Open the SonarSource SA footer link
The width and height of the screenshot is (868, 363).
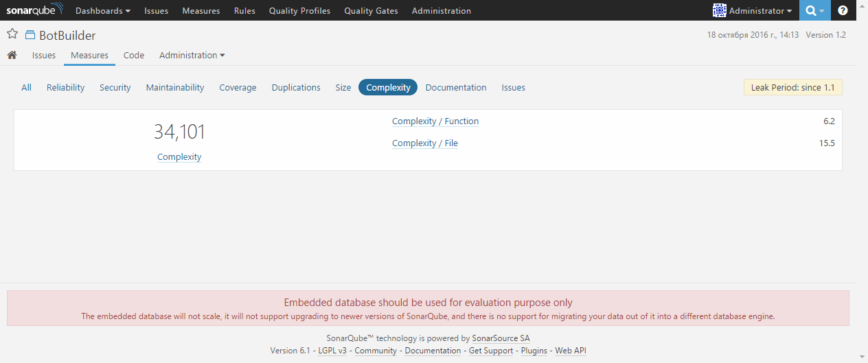501,338
